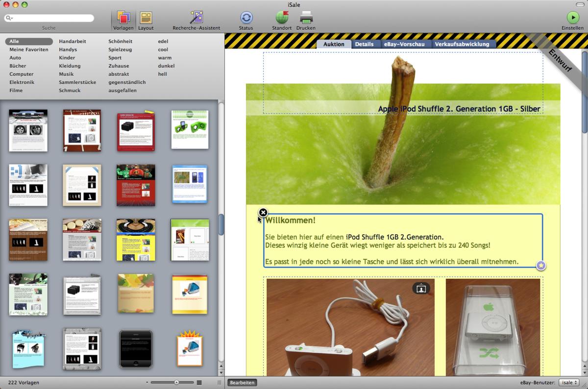The height and width of the screenshot is (389, 588).
Task: Select the car wheels template thumbnail
Action: point(28,131)
